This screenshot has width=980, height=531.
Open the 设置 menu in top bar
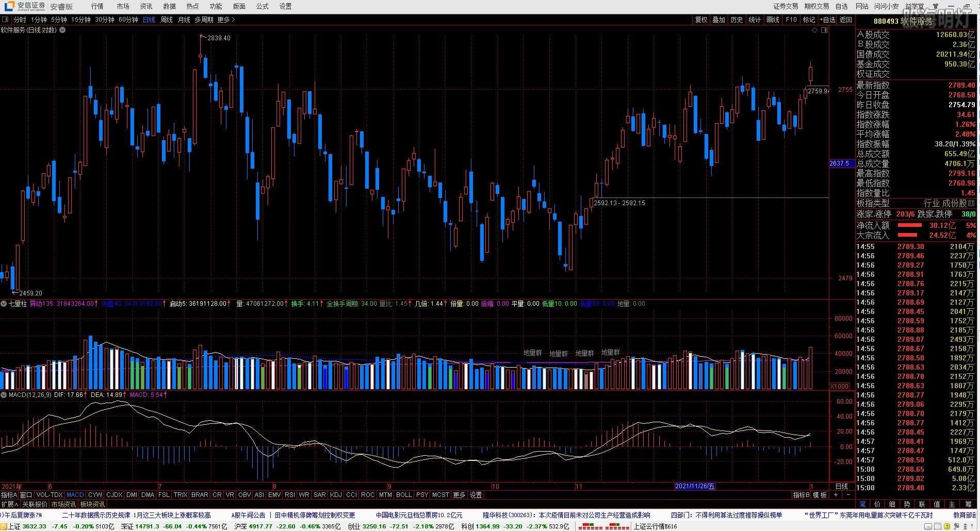click(x=285, y=6)
